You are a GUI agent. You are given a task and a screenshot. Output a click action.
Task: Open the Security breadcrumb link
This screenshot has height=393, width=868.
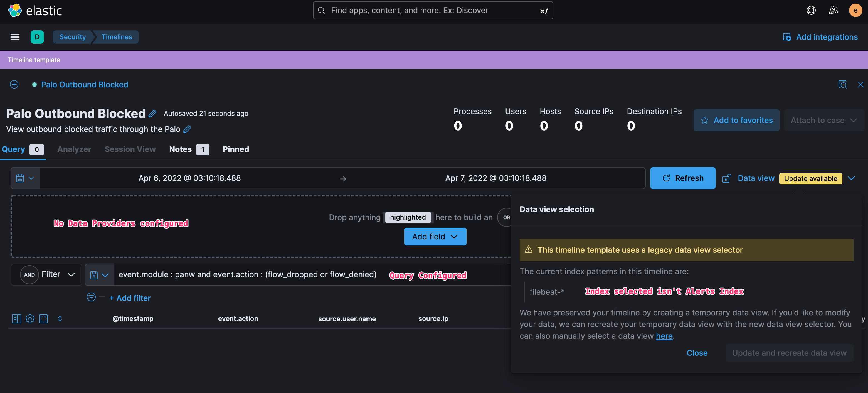tap(72, 37)
